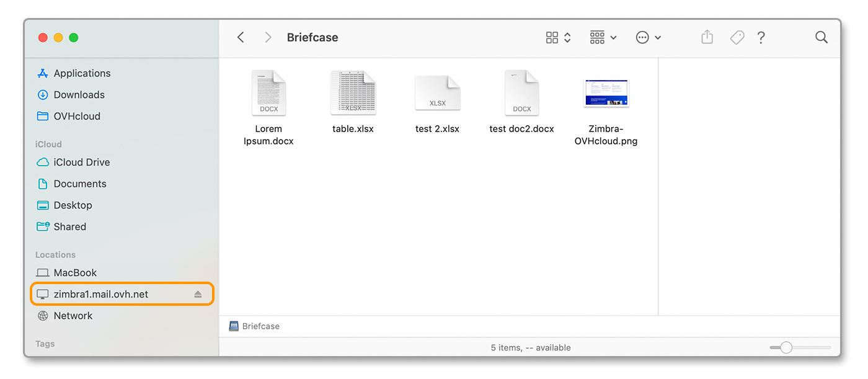Select the table.xlsx spreadsheet file
The image size is (868, 379).
pos(353,93)
